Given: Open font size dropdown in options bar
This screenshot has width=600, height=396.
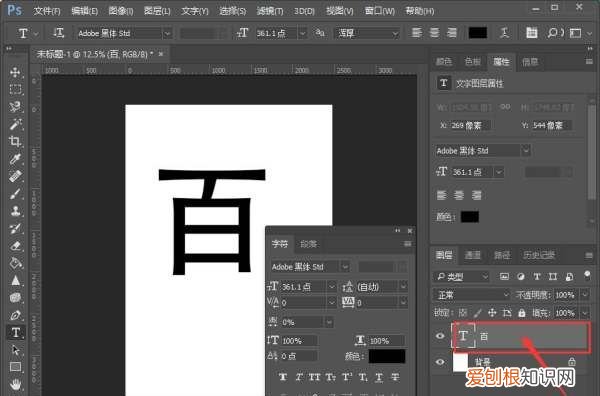Looking at the screenshot, I should [302, 34].
